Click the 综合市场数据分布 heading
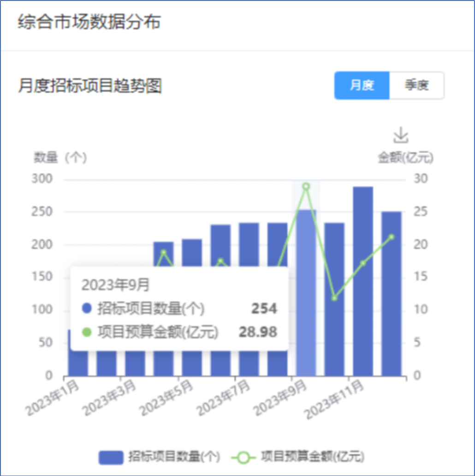This screenshot has height=476, width=475. pyautogui.click(x=89, y=22)
